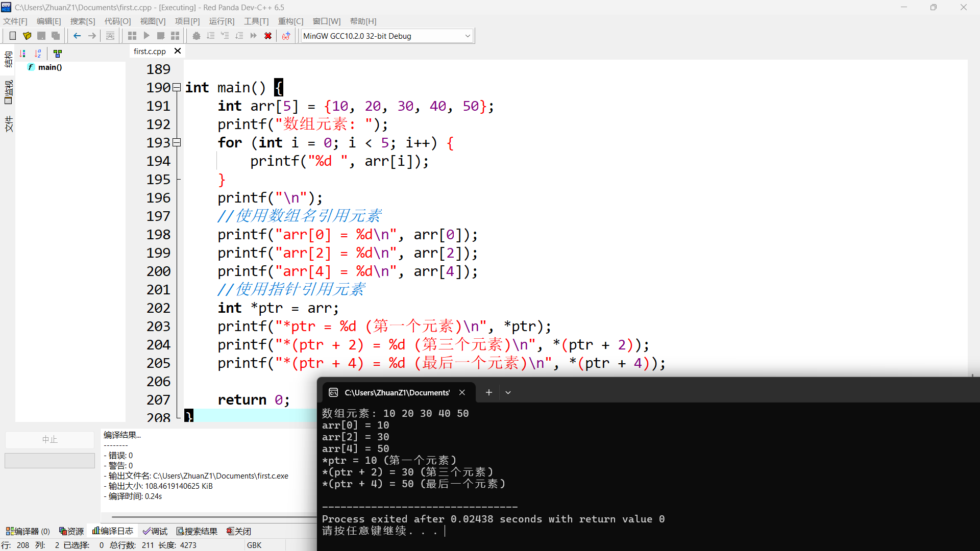980x551 pixels.
Task: Close the first.c.cpp editor tab
Action: click(178, 51)
